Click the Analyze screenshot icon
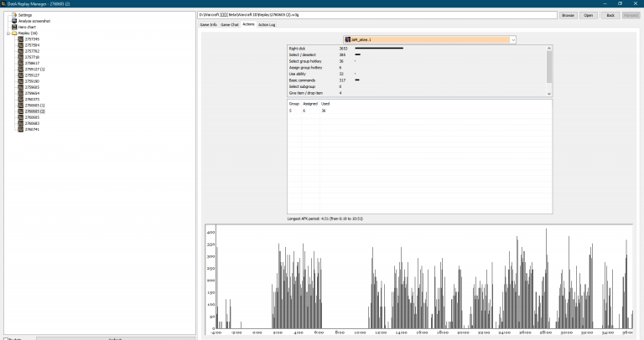The width and height of the screenshot is (644, 340). (x=13, y=20)
